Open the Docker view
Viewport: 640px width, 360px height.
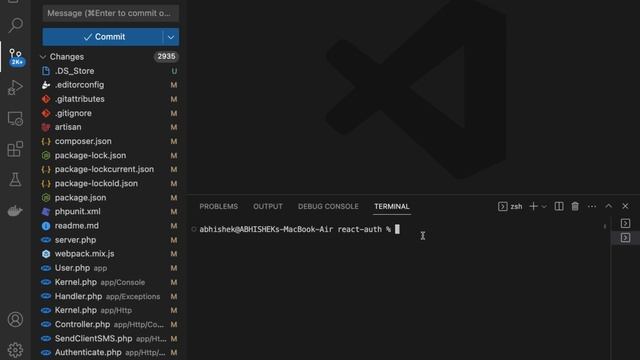16,211
